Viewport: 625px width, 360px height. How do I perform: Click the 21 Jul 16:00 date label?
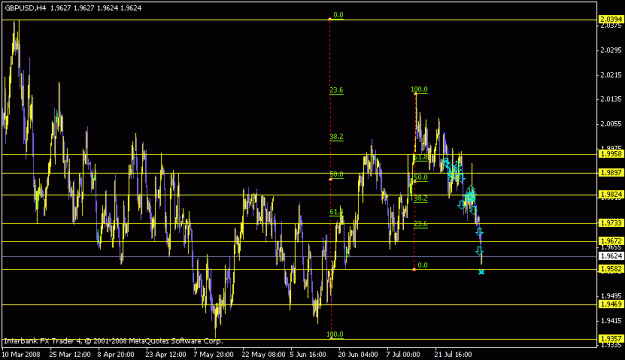click(453, 354)
